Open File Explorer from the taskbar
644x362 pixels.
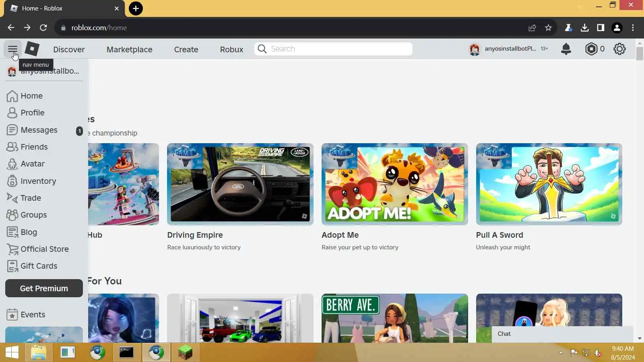39,353
